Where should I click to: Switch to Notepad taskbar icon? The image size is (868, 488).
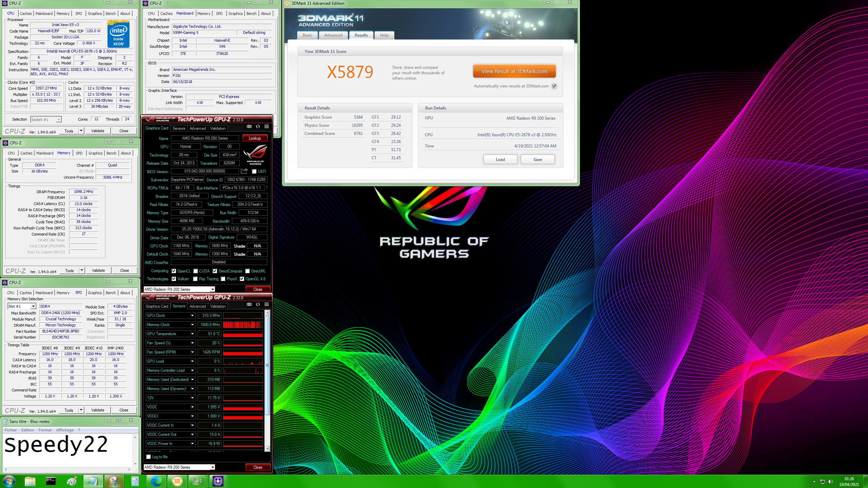pyautogui.click(x=93, y=481)
